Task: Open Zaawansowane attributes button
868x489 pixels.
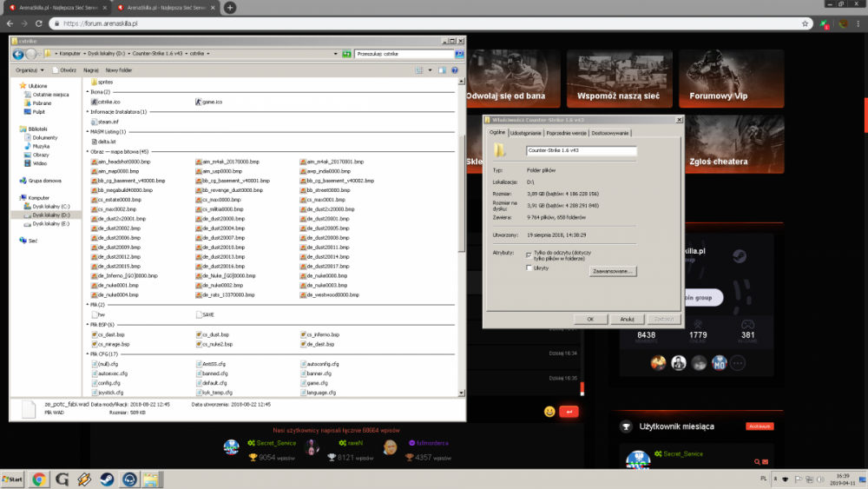Action: [612, 271]
